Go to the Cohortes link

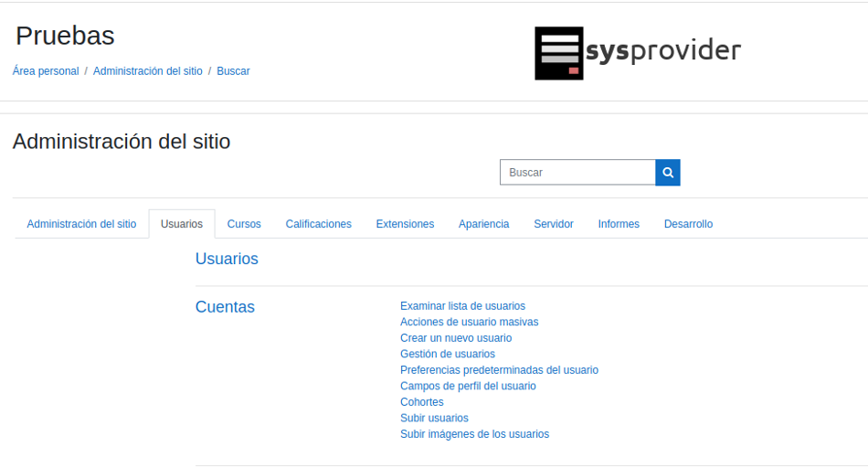[x=421, y=402]
